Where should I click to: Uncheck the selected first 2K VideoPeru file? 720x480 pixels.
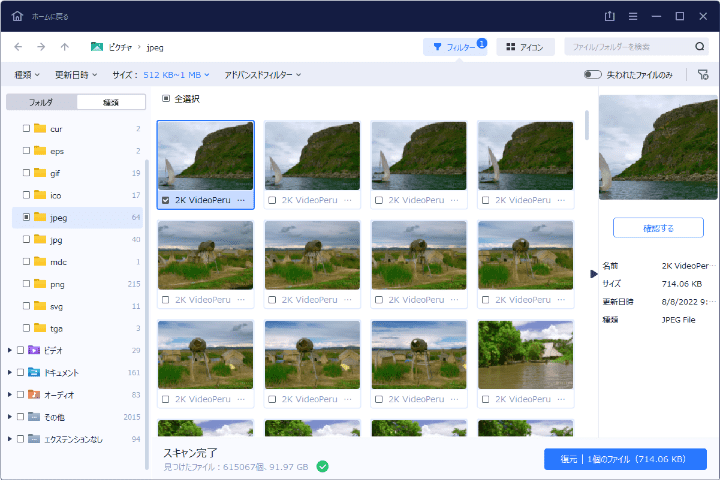pos(166,200)
